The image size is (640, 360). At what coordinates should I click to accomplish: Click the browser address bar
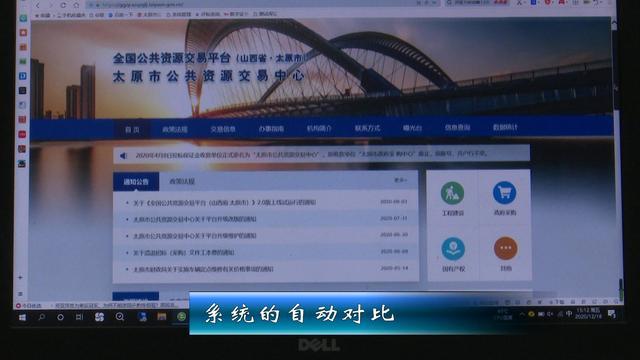coord(261,5)
